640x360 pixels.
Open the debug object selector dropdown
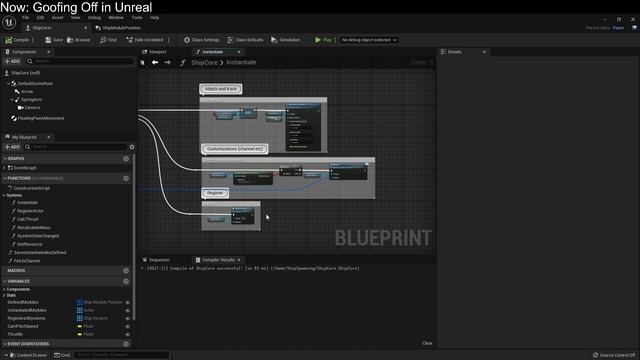point(369,40)
